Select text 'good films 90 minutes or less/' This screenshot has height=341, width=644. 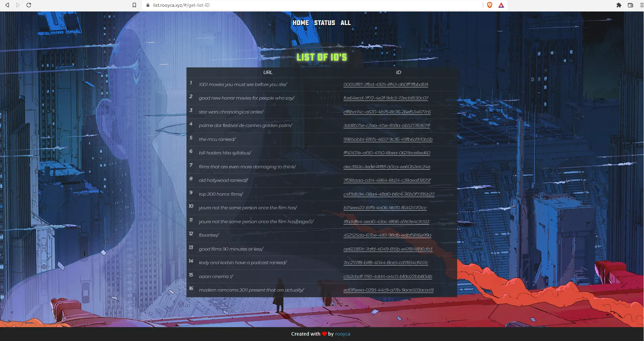coord(231,249)
